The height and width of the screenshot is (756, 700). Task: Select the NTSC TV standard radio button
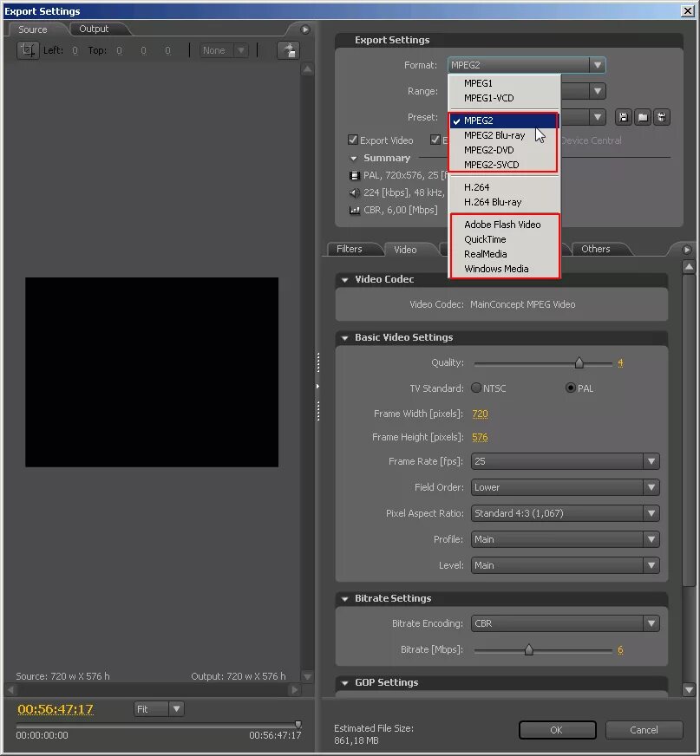coord(476,388)
